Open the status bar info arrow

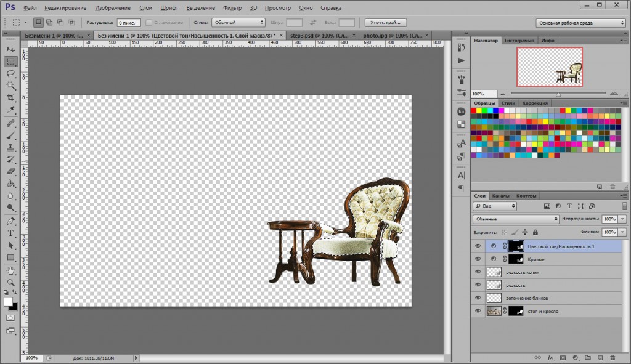[x=136, y=358]
